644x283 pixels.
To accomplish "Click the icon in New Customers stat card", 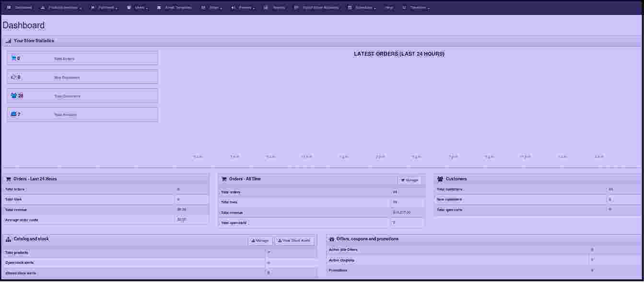I will pos(13,77).
